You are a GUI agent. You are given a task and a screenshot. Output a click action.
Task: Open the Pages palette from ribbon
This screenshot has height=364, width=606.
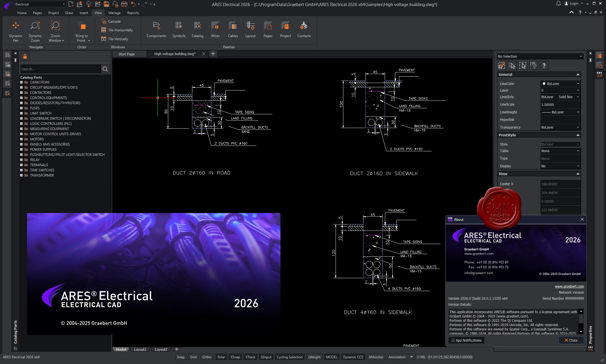pos(268,30)
